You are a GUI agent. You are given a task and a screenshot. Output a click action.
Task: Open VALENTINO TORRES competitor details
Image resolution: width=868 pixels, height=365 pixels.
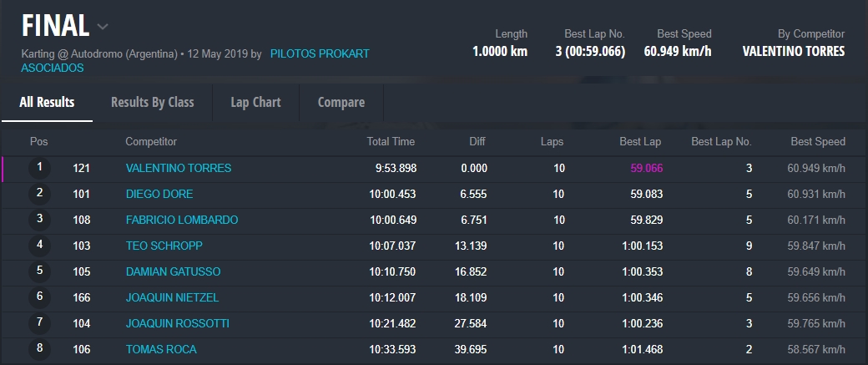tap(178, 168)
